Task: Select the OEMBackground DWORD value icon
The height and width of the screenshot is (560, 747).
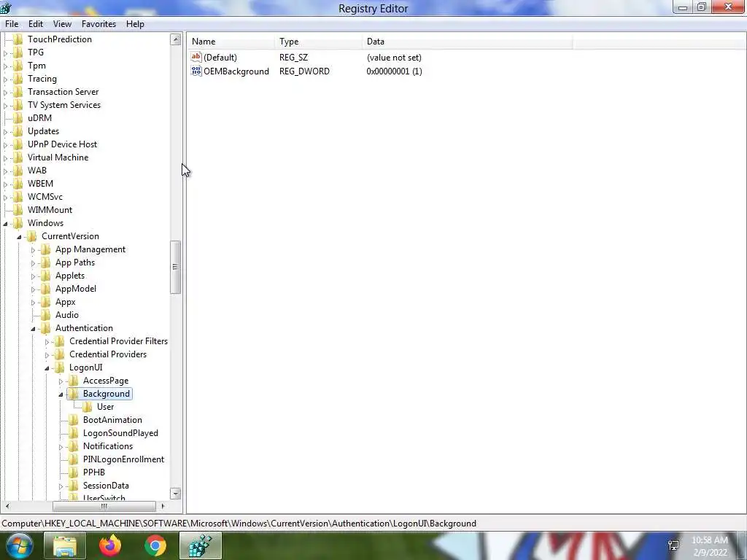Action: point(196,71)
